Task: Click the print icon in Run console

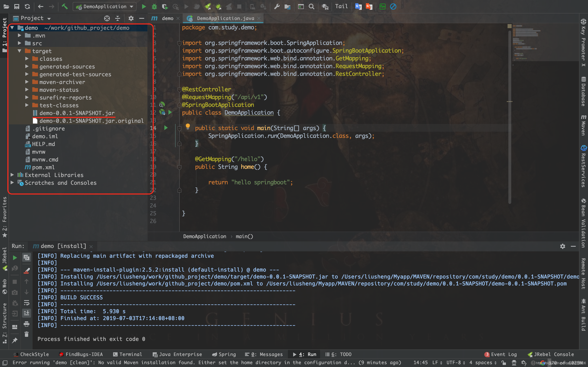Action: click(27, 324)
